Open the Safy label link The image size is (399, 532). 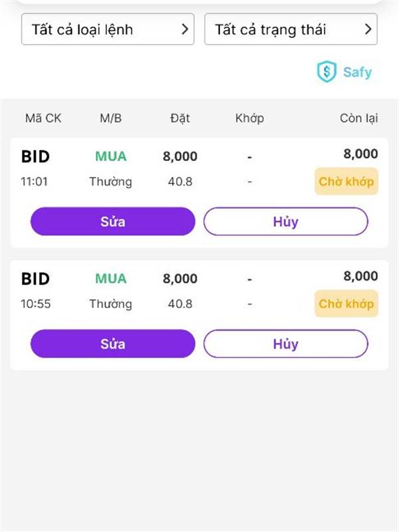357,72
